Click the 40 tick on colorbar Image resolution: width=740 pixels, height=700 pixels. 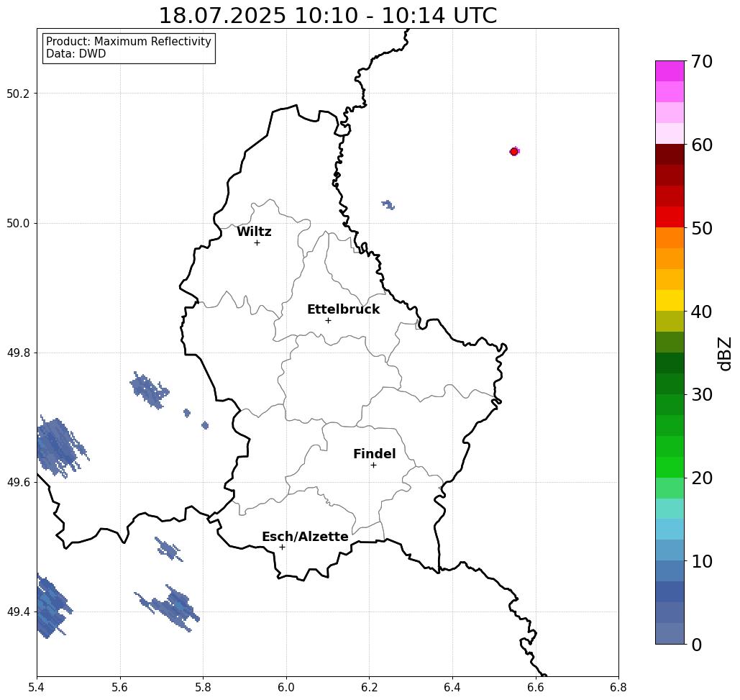[x=702, y=312]
